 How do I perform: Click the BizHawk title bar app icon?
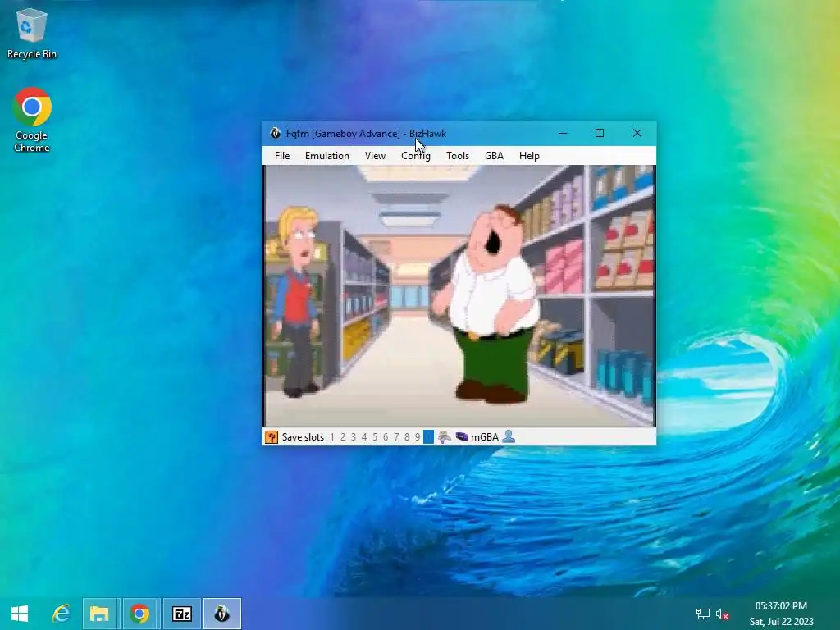pyautogui.click(x=276, y=134)
